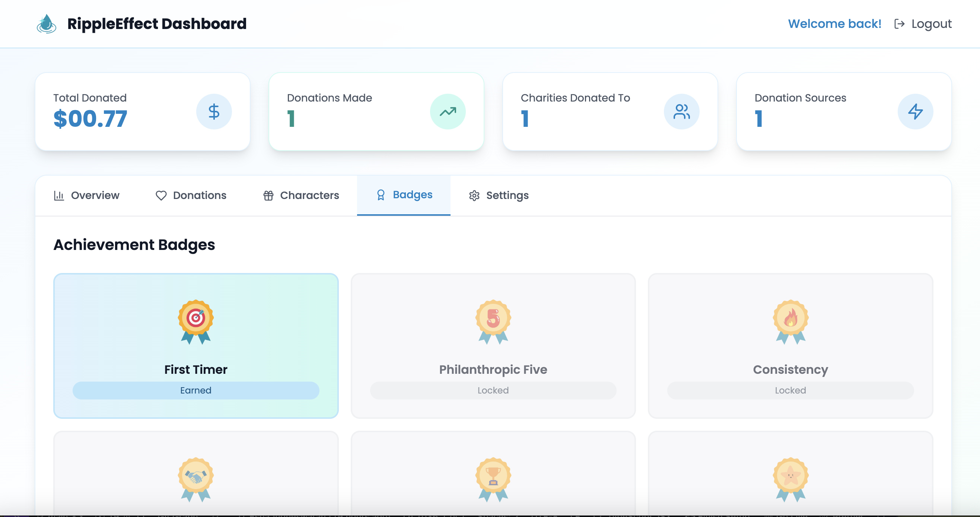This screenshot has width=980, height=517.
Task: Click the First Timer target badge icon
Action: point(196,321)
